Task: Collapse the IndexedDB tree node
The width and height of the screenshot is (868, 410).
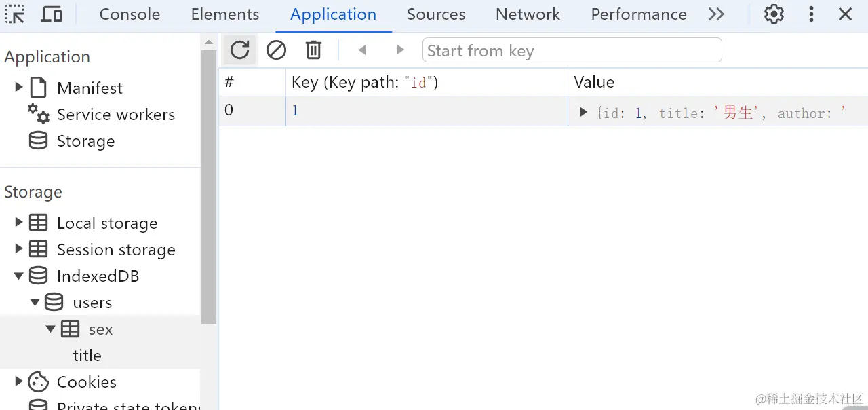Action: point(19,276)
